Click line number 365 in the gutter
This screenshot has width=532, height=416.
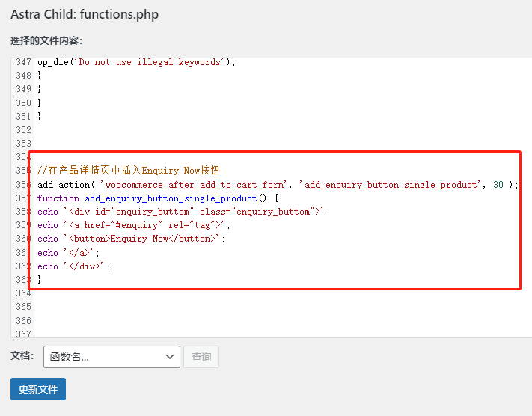pos(23,307)
